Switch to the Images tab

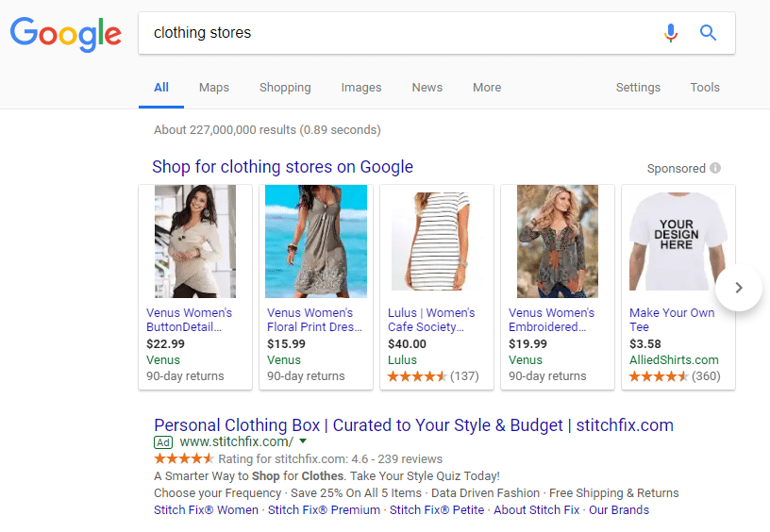(361, 87)
